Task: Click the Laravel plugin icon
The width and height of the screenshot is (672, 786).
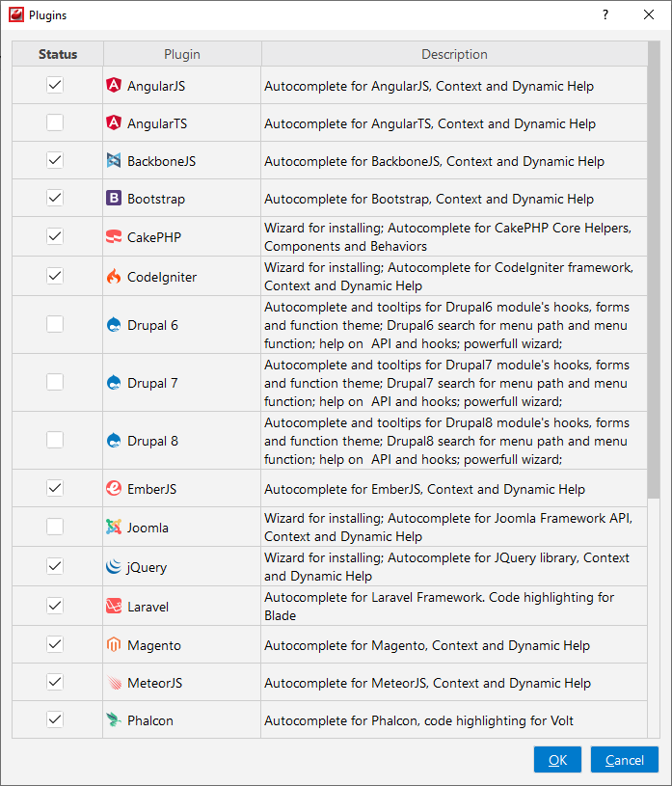Action: pos(114,606)
